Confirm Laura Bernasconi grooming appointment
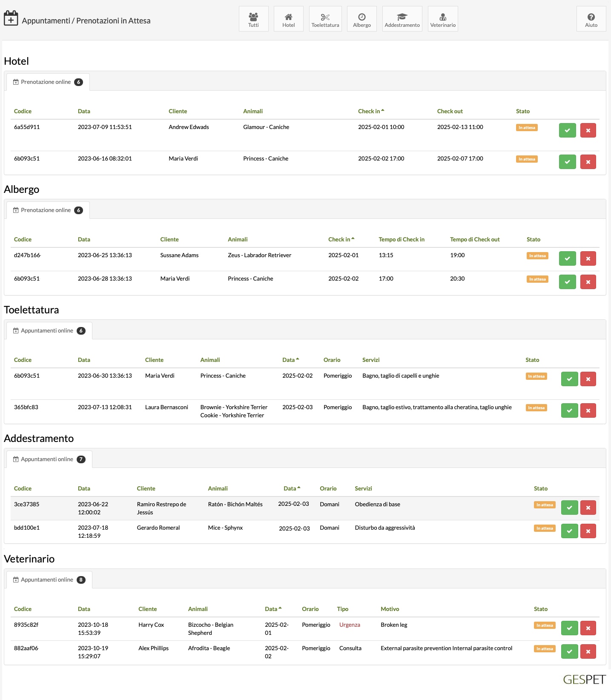Image resolution: width=611 pixels, height=700 pixels. point(569,410)
